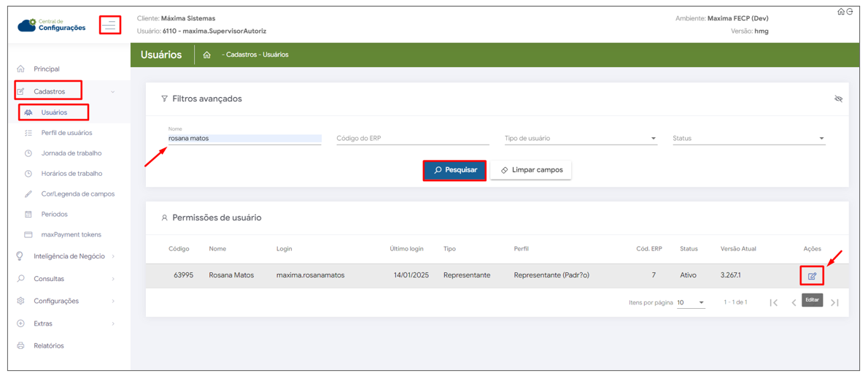The width and height of the screenshot is (868, 376).
Task: Click the home icon at top right
Action: (x=841, y=12)
